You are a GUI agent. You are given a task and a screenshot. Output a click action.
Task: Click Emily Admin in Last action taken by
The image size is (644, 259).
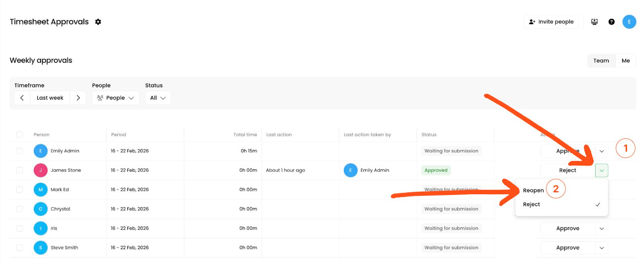(375, 170)
